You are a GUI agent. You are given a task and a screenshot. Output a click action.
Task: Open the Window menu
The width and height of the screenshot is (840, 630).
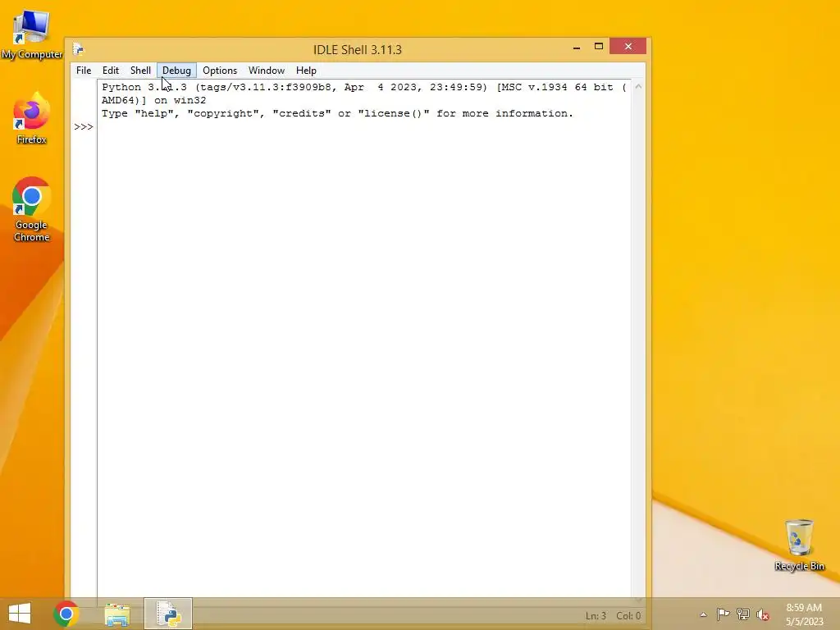[x=267, y=71]
